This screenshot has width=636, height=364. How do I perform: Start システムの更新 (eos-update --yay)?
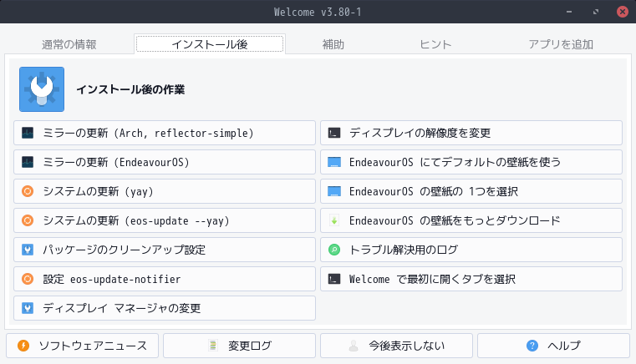tap(165, 220)
